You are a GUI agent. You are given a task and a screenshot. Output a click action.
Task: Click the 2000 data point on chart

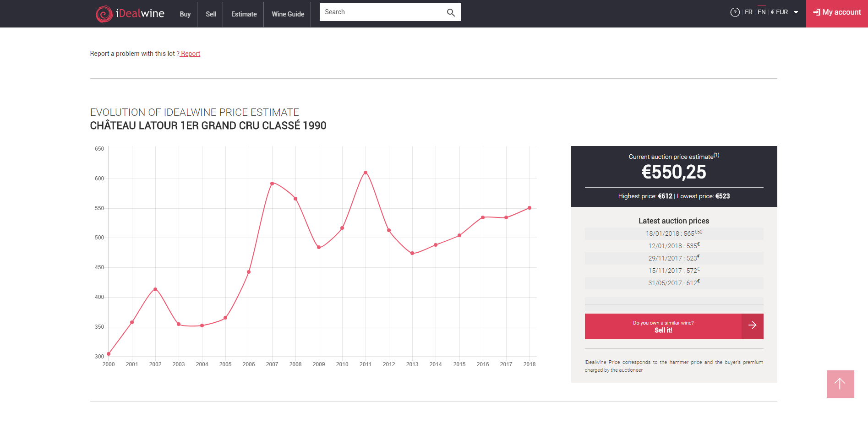(x=109, y=354)
